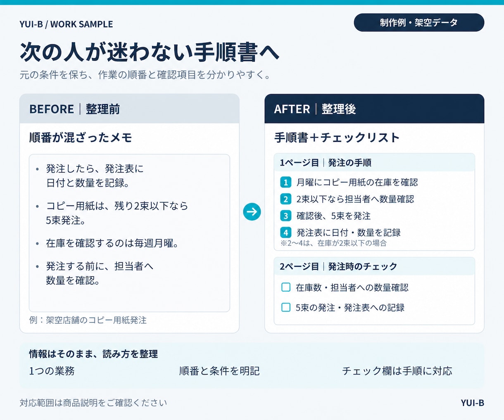Viewport: 504px width, 420px height.
Task: Click the heading 順番が混ざったメモ
Action: click(81, 138)
